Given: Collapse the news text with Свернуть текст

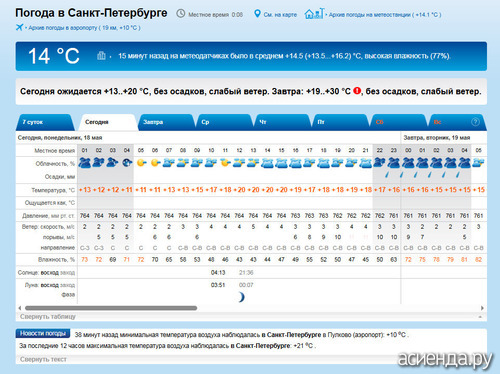Looking at the screenshot, I should (x=43, y=359).
